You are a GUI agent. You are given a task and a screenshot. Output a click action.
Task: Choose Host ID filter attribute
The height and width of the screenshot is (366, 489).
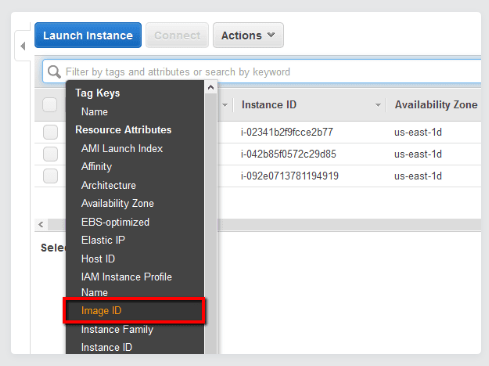pos(98,259)
